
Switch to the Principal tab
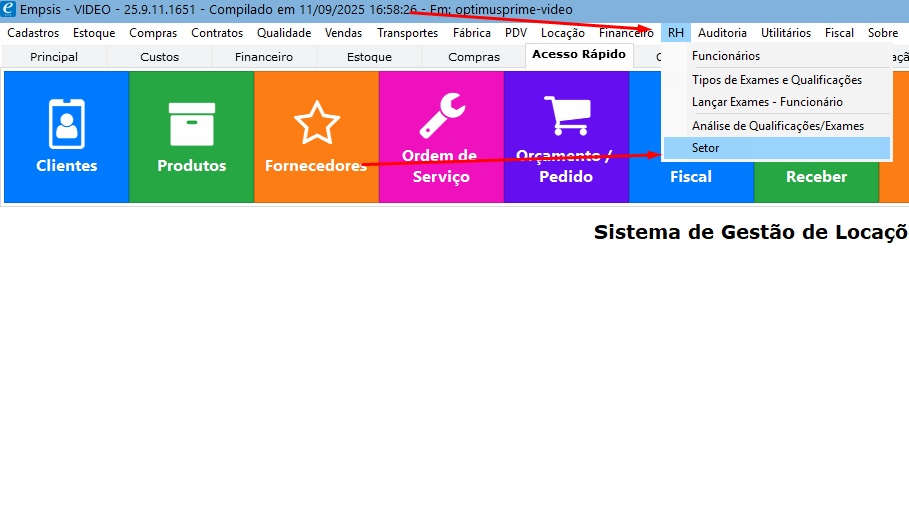pos(54,57)
